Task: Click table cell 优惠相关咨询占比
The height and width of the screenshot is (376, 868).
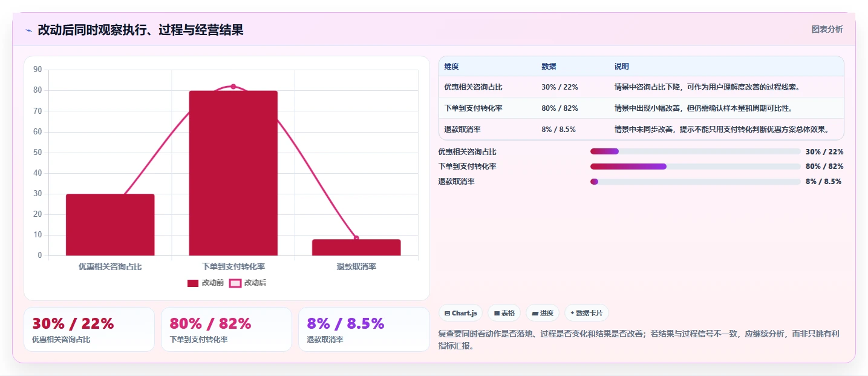Action: point(473,87)
